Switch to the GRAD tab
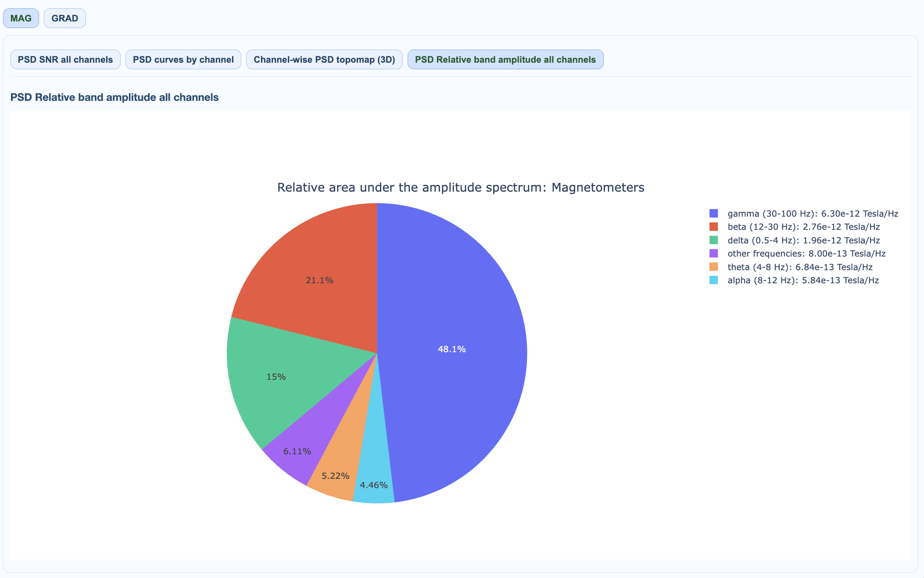The width and height of the screenshot is (924, 578). (64, 18)
